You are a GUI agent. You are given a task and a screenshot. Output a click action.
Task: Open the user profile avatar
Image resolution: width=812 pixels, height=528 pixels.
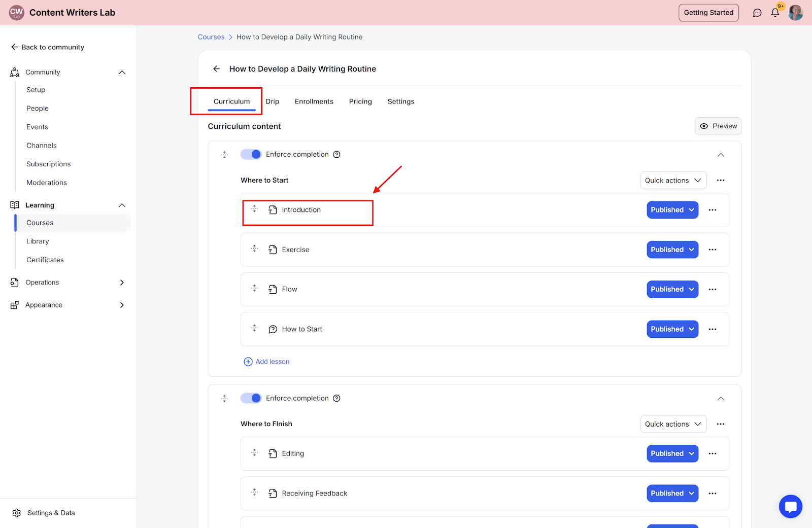coord(795,13)
